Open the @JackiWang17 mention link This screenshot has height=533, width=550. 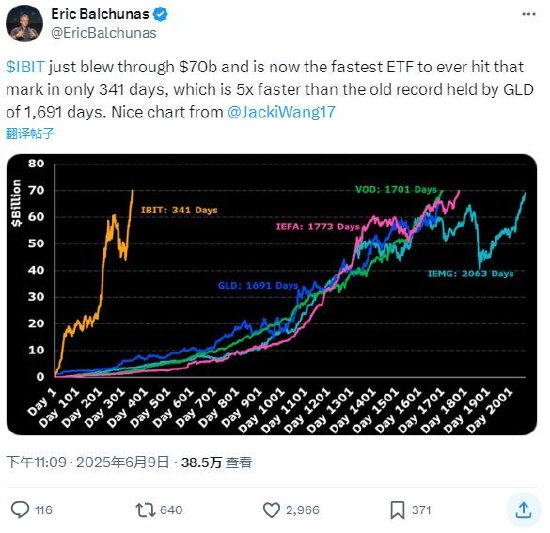281,112
